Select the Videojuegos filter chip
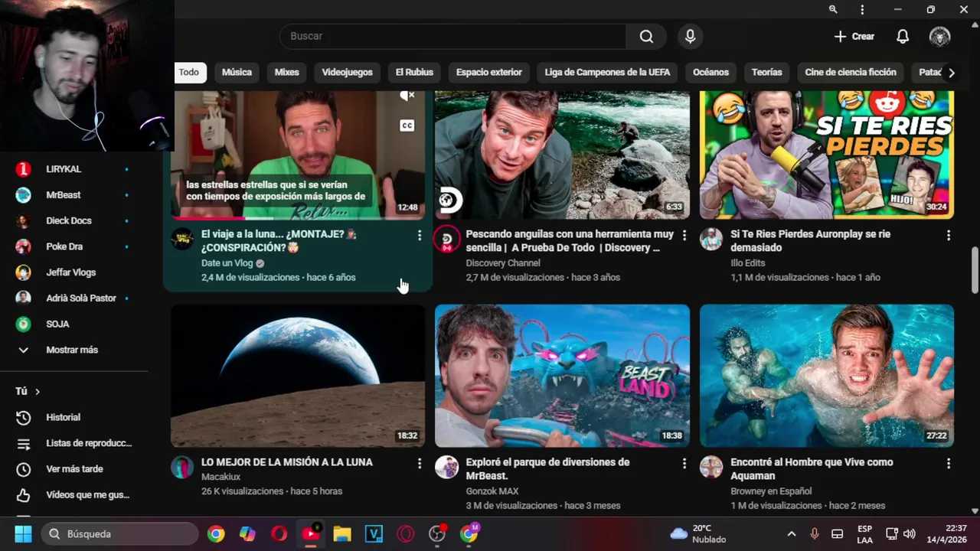This screenshot has height=551, width=980. 347,72
